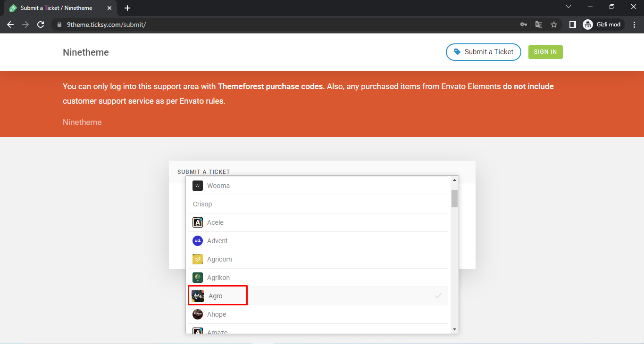Click the Agricom theme icon
Image resolution: width=644 pixels, height=344 pixels.
[x=198, y=259]
